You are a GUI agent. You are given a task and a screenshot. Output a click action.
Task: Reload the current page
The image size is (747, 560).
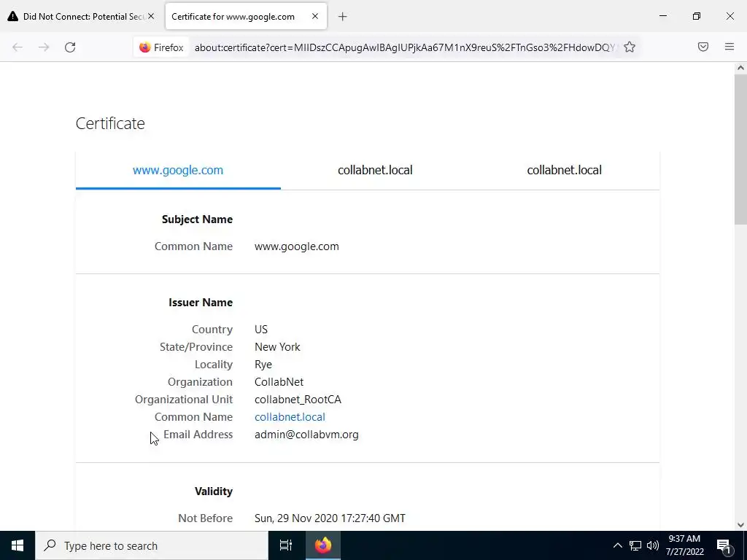[70, 47]
